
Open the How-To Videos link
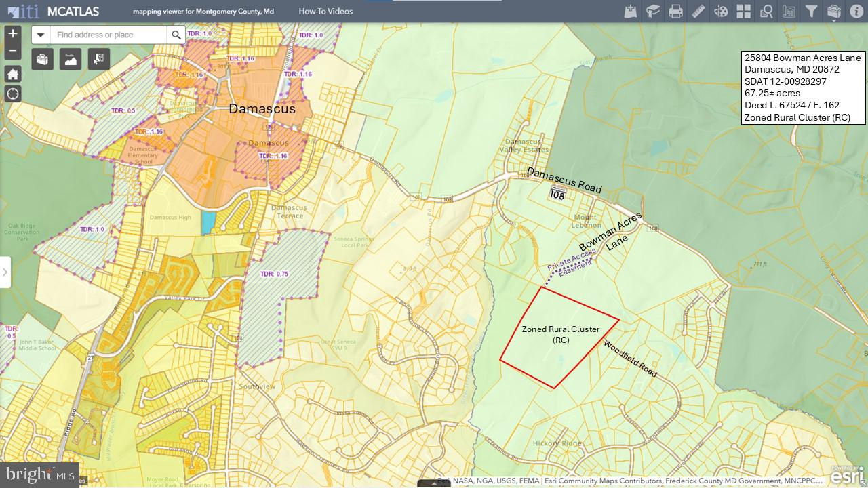pos(325,12)
